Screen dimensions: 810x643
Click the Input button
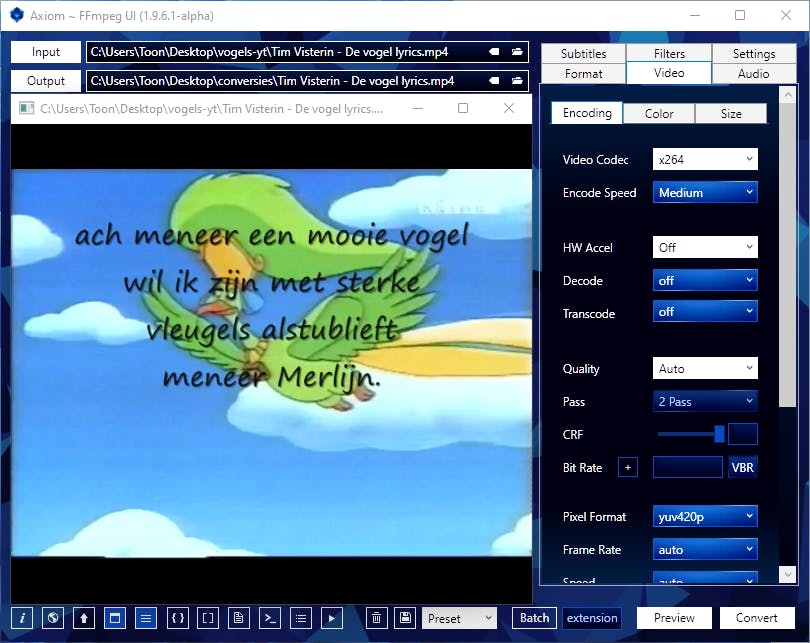click(x=45, y=52)
